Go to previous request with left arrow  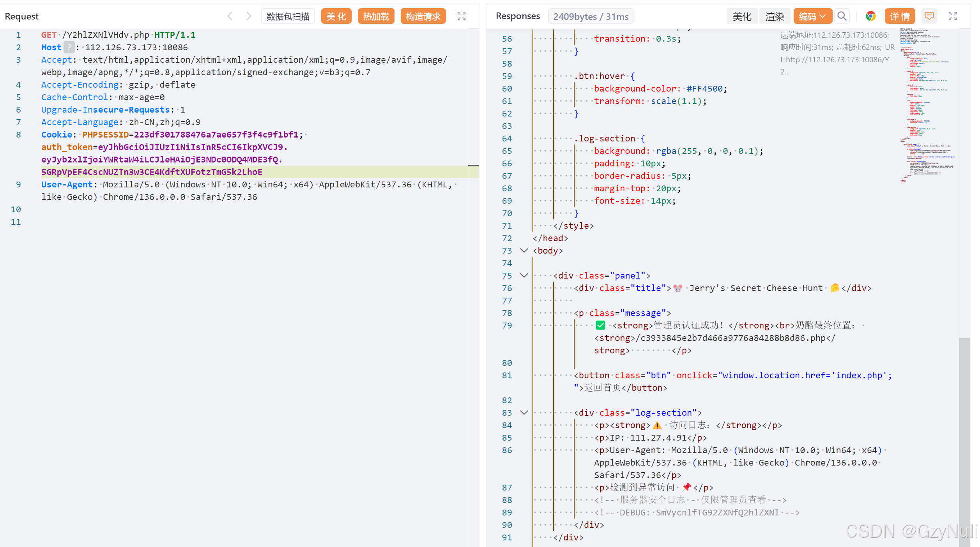[230, 16]
